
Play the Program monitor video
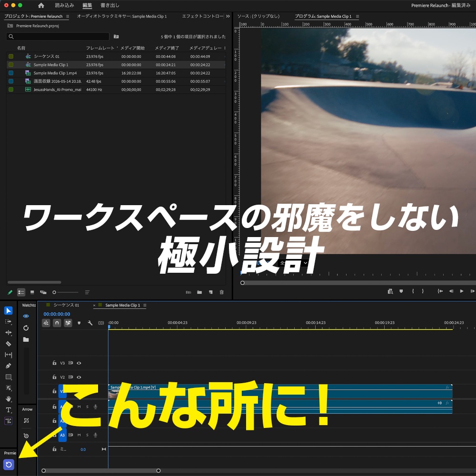point(462,291)
